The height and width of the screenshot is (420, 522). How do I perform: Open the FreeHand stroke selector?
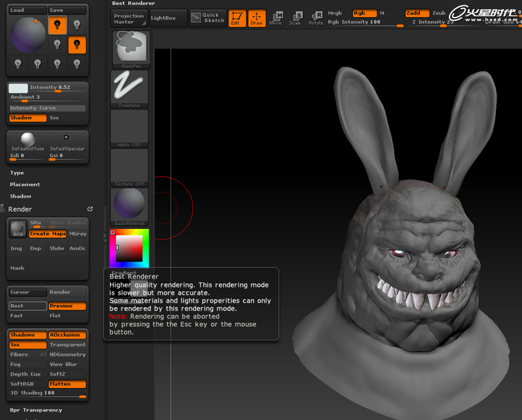point(129,89)
